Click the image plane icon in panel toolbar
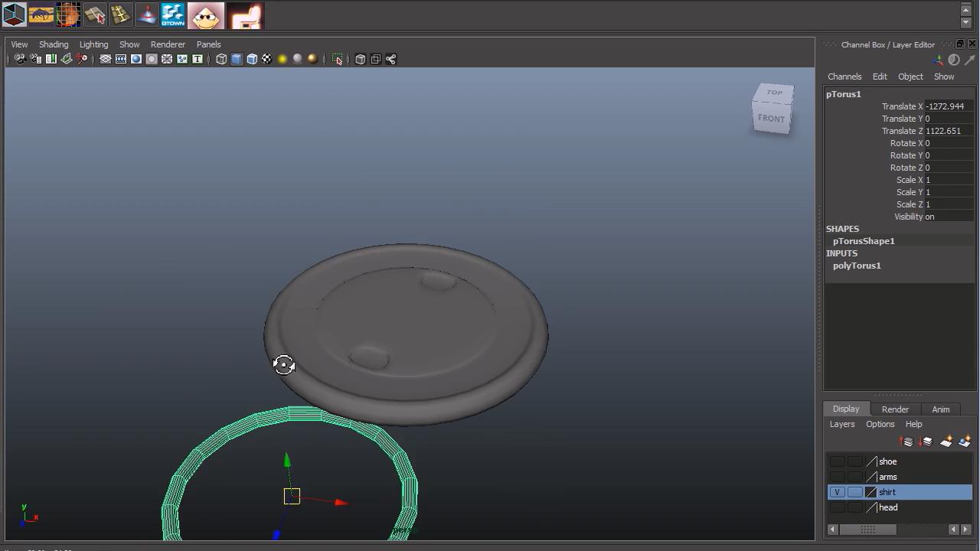Viewport: 980px width, 551px height. 66,59
